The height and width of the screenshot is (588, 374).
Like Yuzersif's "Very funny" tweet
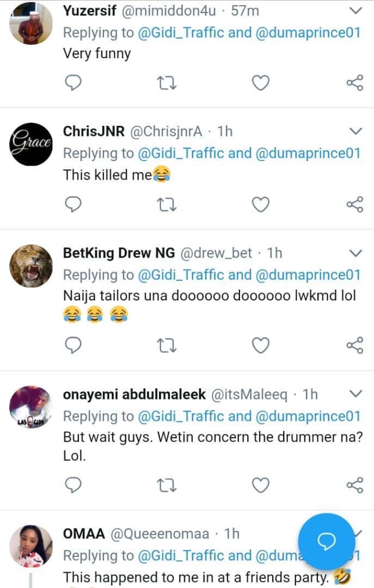261,83
